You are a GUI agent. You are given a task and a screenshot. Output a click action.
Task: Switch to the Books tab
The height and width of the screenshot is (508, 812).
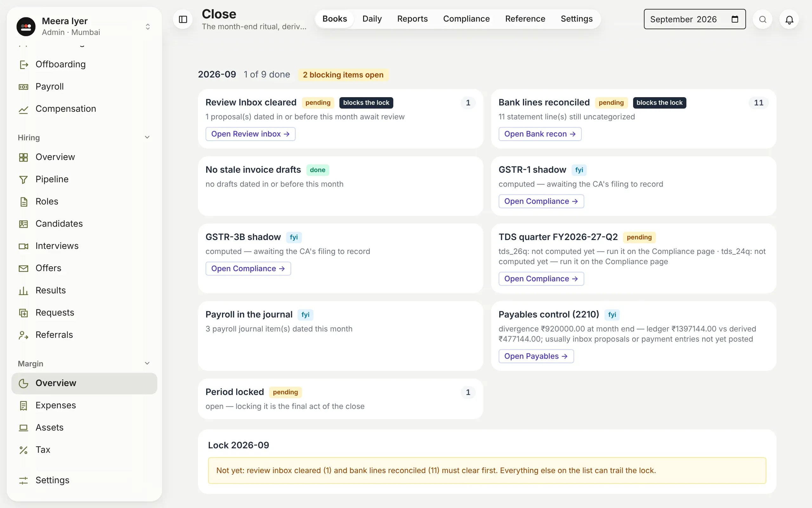[x=335, y=19]
